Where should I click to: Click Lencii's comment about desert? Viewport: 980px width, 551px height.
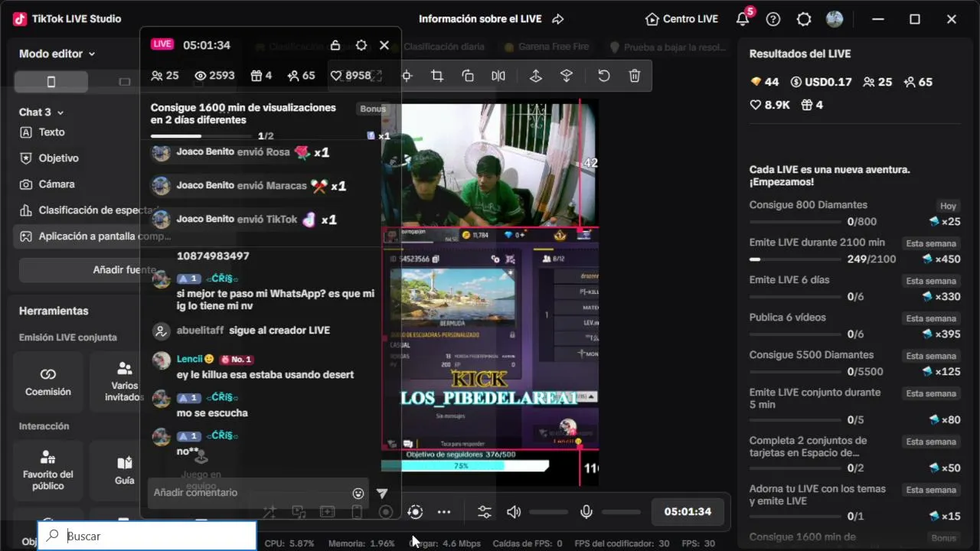pyautogui.click(x=265, y=375)
